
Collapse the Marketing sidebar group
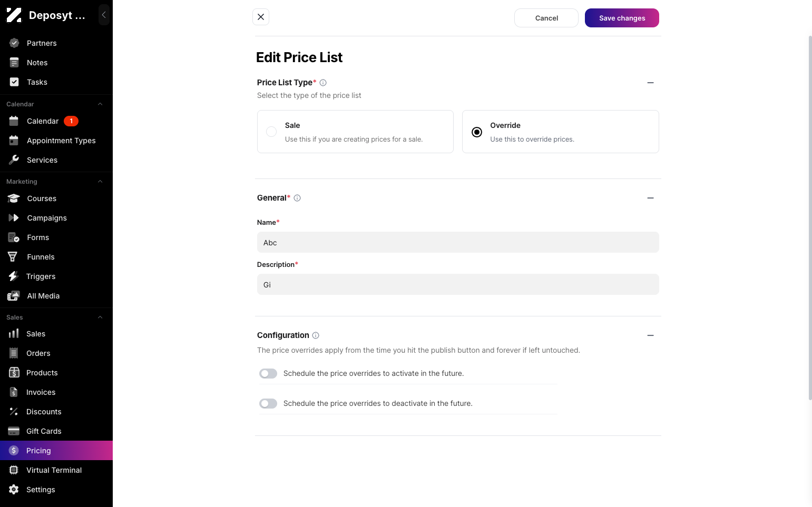[100, 182]
